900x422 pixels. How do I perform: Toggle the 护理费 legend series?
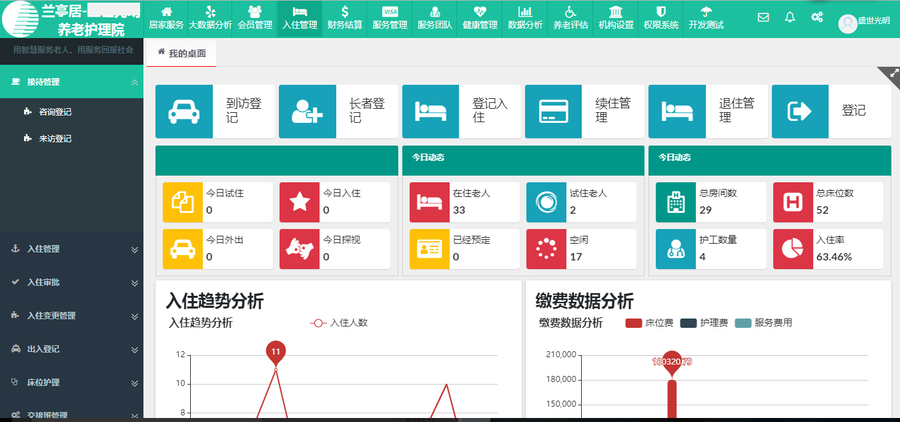pyautogui.click(x=704, y=323)
